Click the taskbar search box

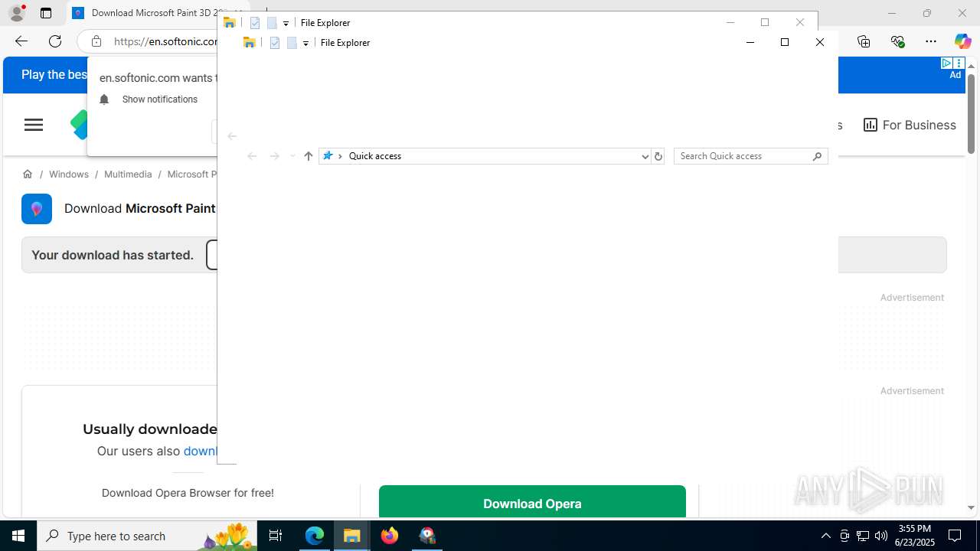pos(147,536)
